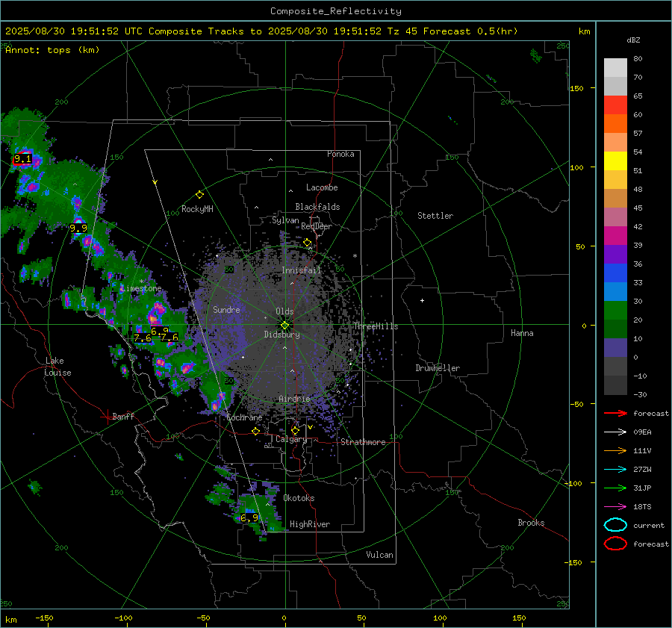The width and height of the screenshot is (672, 628).
Task: Click the purple swatch for 36–39 dBZ
Action: tap(615, 255)
